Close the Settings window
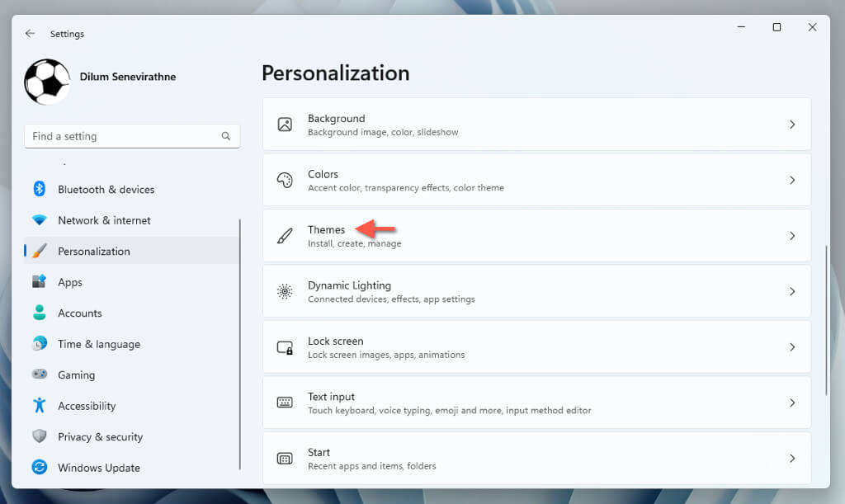This screenshot has width=845, height=504. tap(812, 27)
